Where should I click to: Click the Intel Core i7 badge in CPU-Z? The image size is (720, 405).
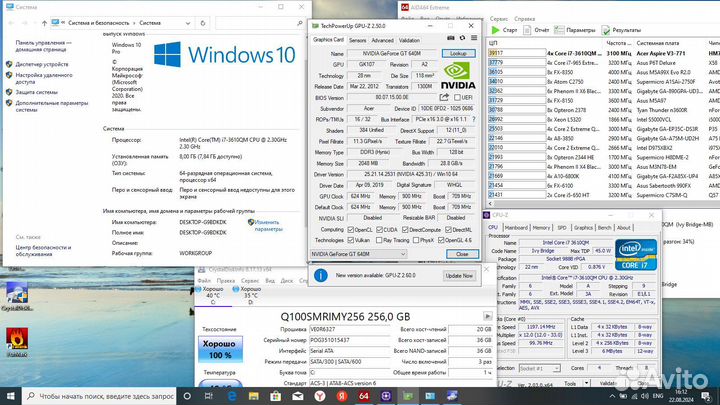[636, 254]
